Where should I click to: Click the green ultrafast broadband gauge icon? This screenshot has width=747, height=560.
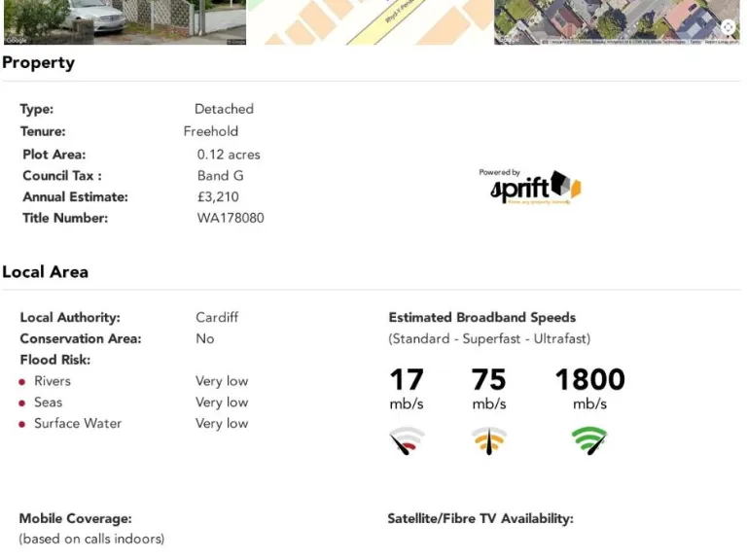point(589,440)
